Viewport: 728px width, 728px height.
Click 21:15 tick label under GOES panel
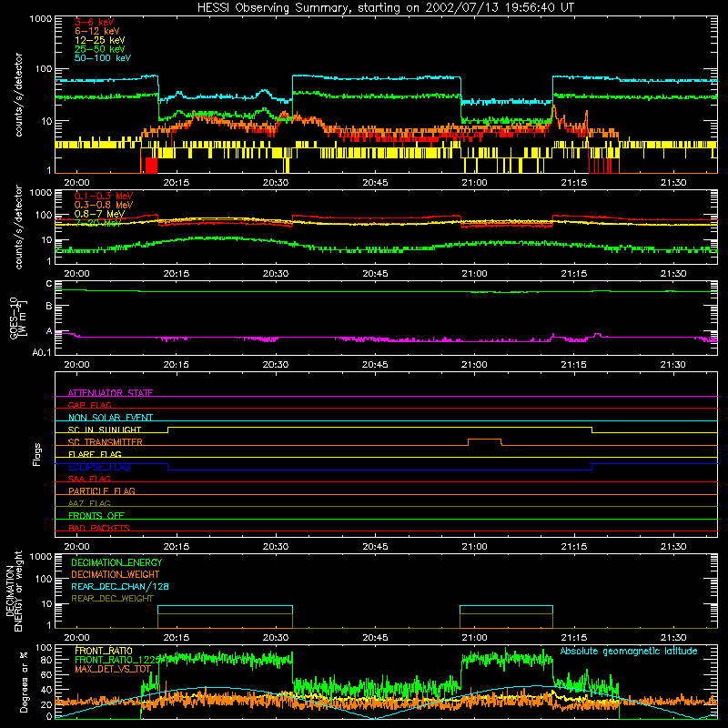tap(574, 365)
